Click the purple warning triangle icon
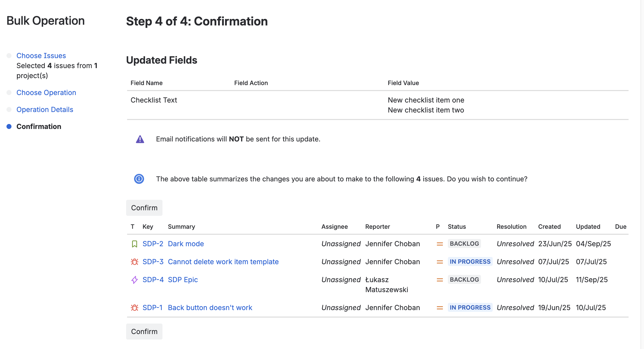The image size is (644, 349). (140, 139)
